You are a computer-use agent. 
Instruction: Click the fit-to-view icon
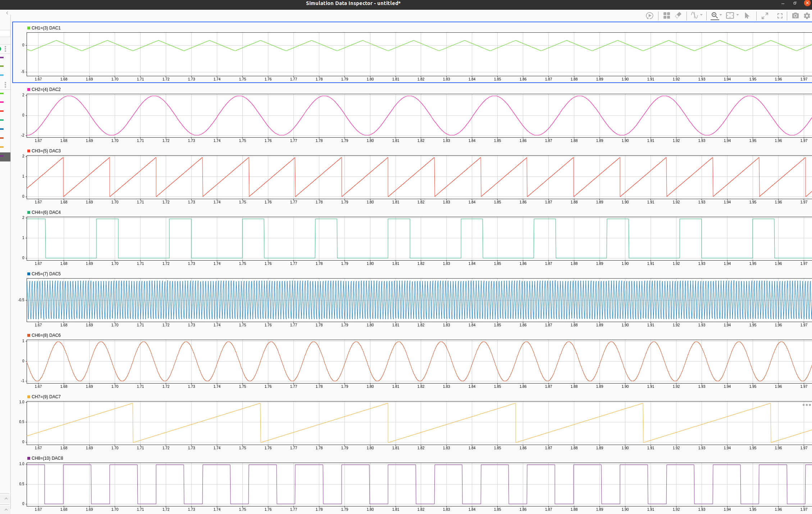click(x=730, y=15)
